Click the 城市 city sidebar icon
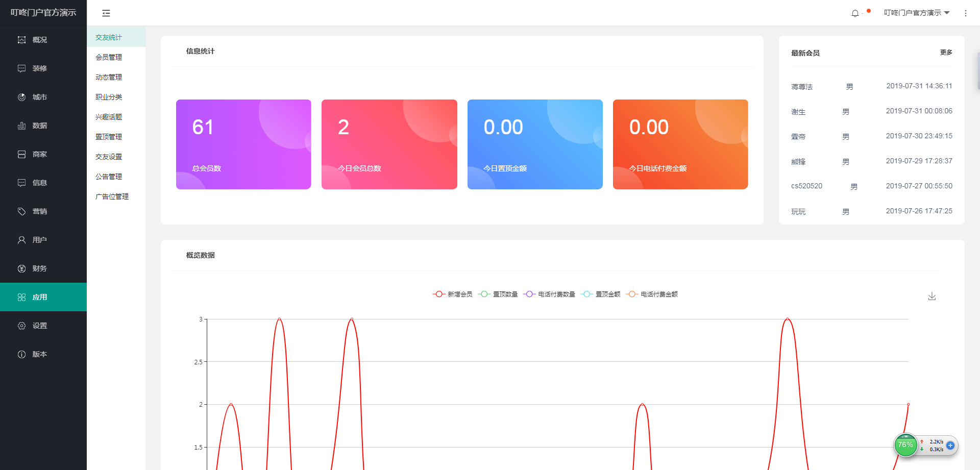The width and height of the screenshot is (980, 470). 21,97
